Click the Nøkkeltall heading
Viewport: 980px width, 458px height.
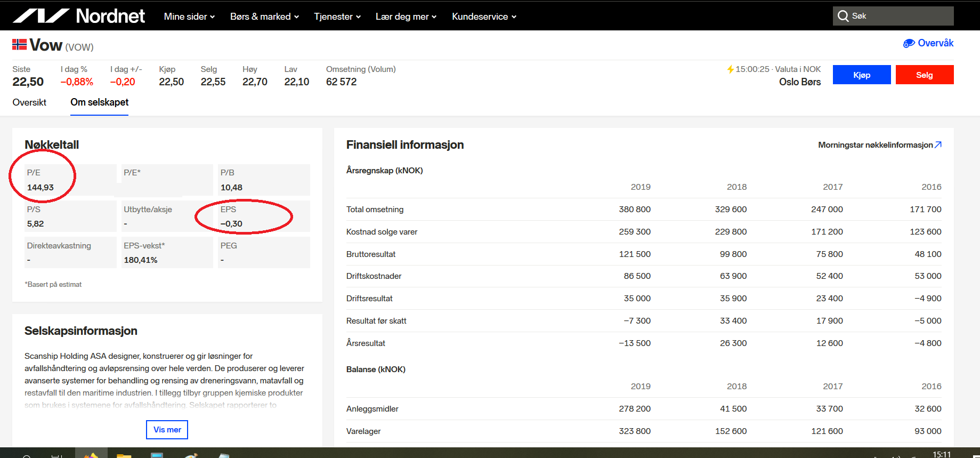52,145
